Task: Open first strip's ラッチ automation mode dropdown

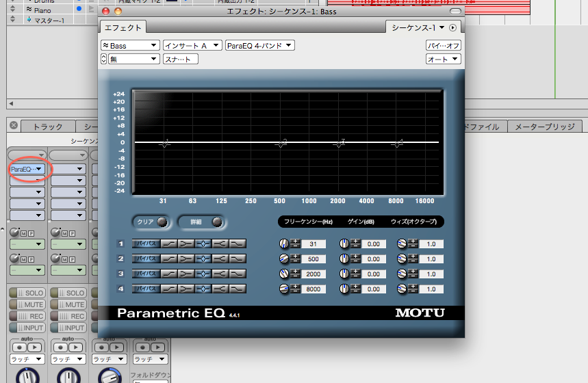Action: pyautogui.click(x=27, y=359)
